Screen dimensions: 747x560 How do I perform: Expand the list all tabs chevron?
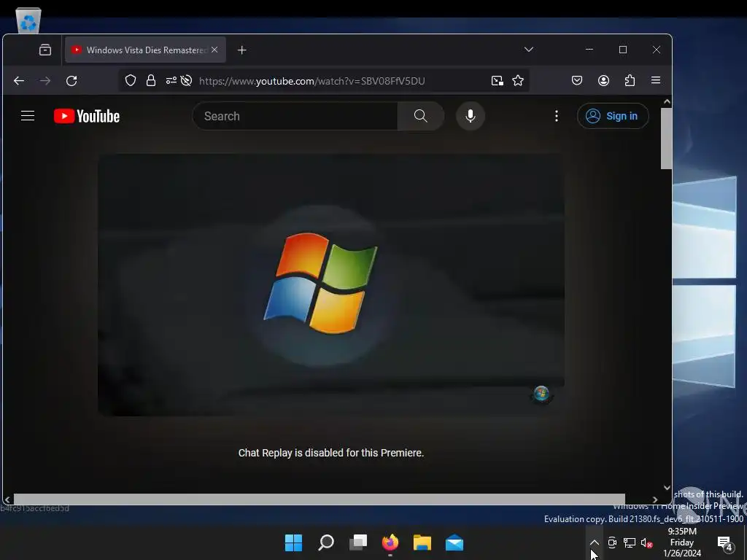(528, 50)
